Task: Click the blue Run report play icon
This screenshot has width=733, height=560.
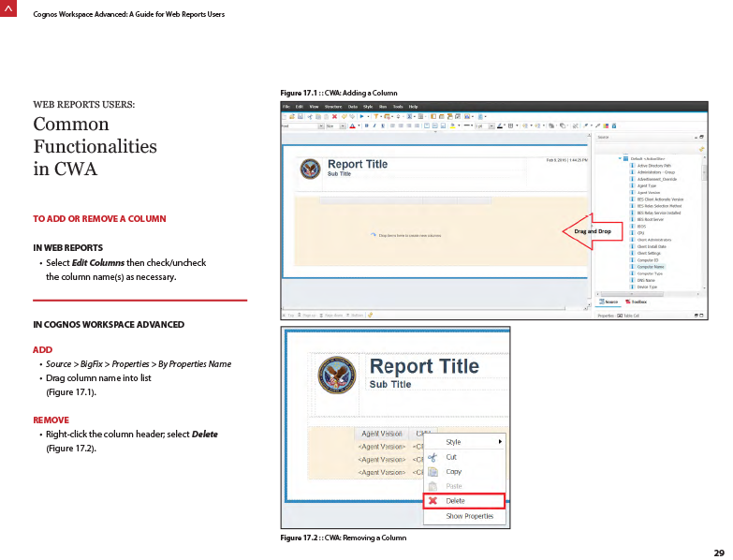Action: pyautogui.click(x=362, y=116)
